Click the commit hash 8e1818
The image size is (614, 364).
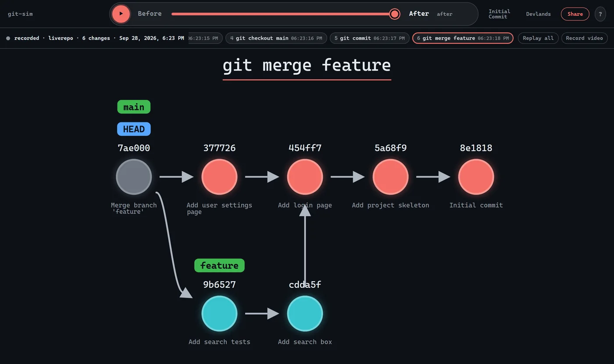476,148
